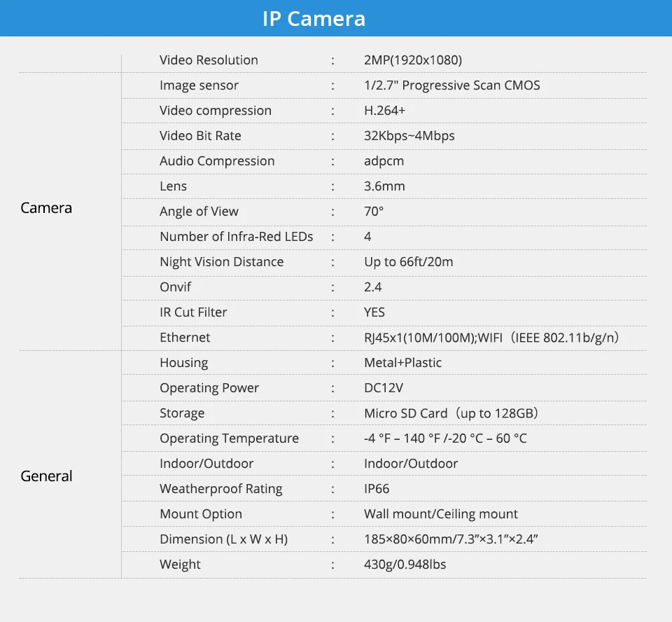This screenshot has height=622, width=672.
Task: Select Number of Infra-Red LEDs label
Action: point(236,237)
